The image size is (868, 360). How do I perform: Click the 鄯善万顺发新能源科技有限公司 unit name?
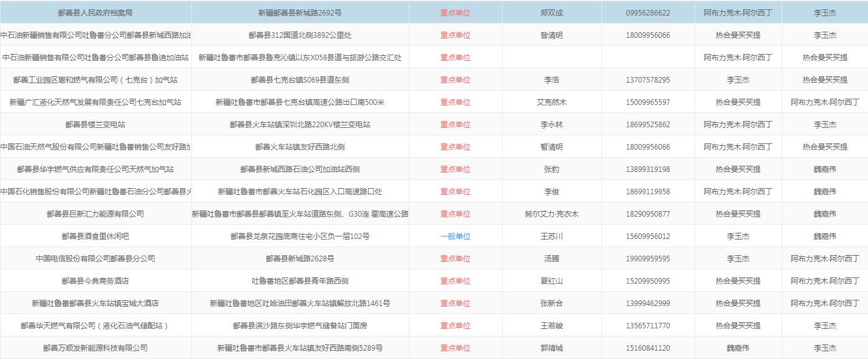(95, 348)
